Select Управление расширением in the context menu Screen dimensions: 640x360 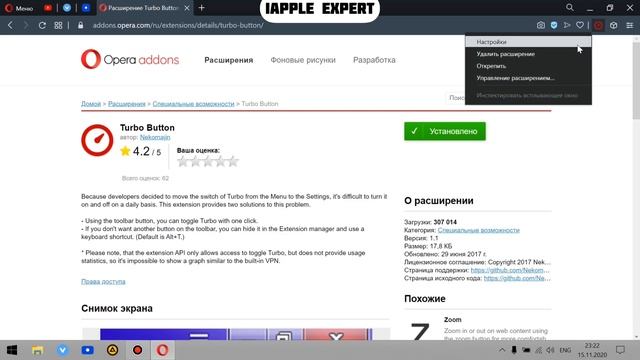528,78
